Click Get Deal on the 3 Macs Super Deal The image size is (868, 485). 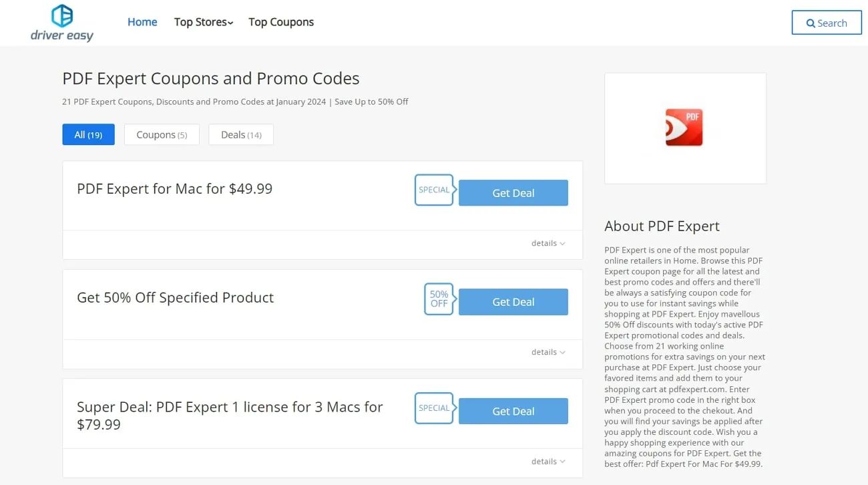tap(513, 411)
